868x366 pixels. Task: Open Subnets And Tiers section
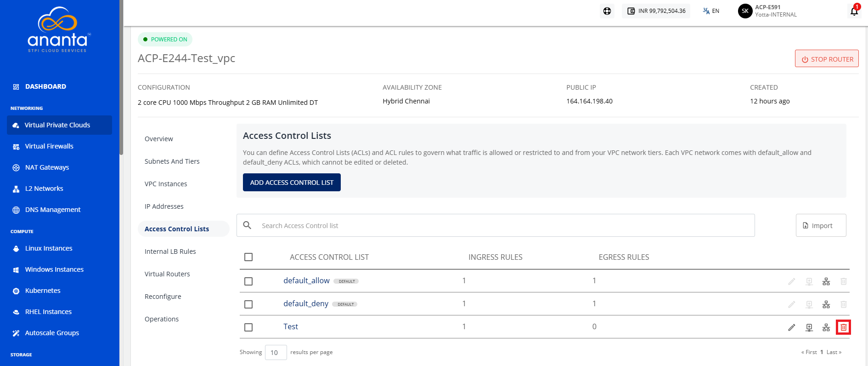172,161
